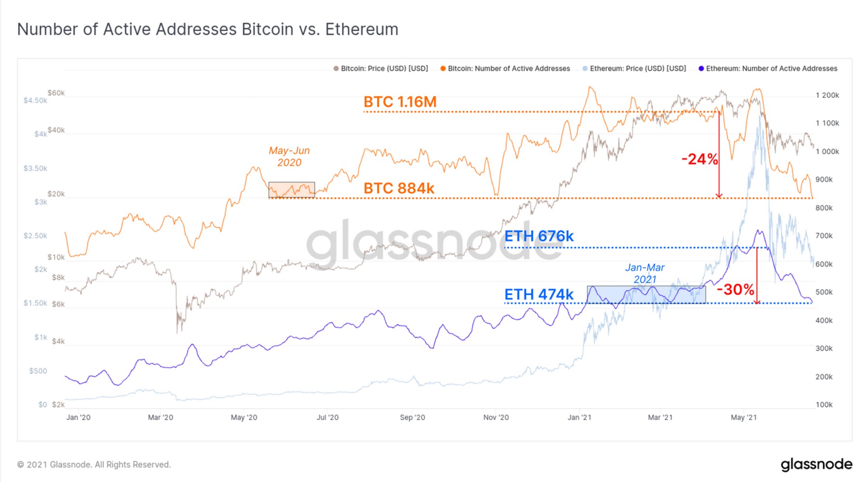Click the orange May-Jun 2020 highlighted box
This screenshot has width=868, height=482.
pos(292,190)
